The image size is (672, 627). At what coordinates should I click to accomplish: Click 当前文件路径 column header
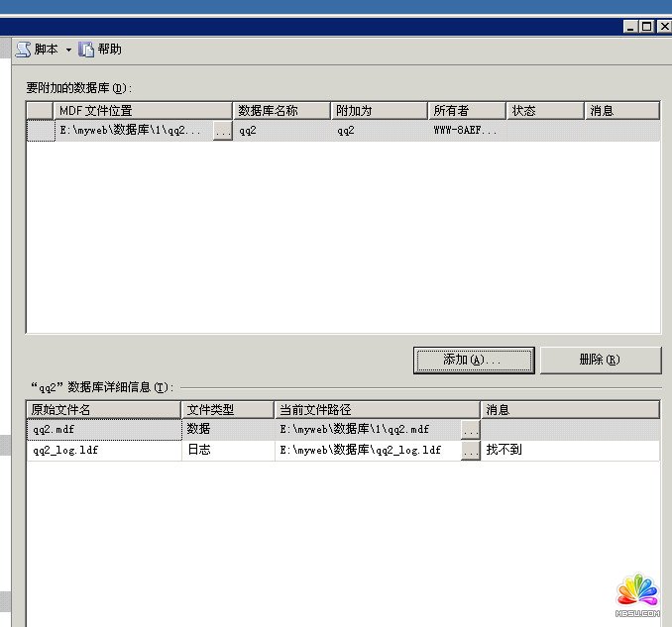[x=378, y=410]
